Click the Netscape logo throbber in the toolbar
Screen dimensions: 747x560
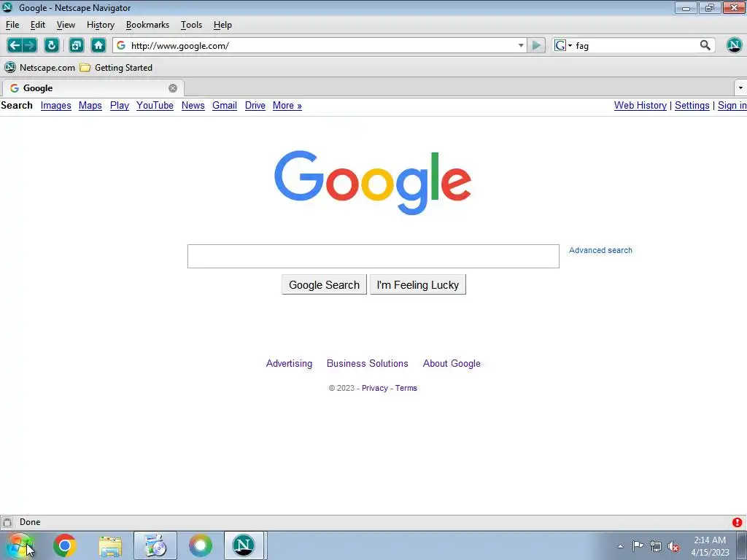[734, 45]
